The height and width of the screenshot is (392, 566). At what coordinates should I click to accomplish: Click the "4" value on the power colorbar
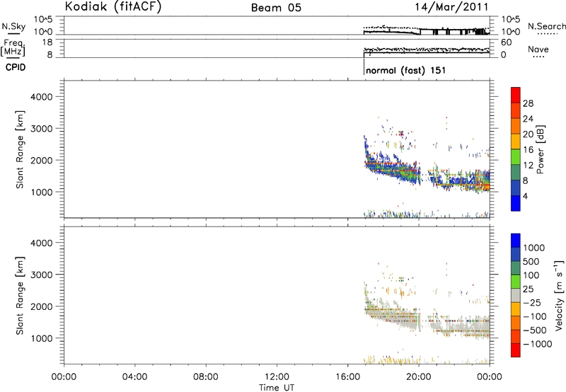click(525, 197)
